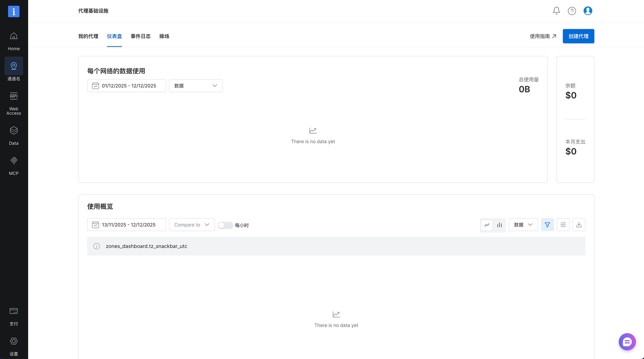Switch to bar chart view
The height and width of the screenshot is (359, 644).
point(499,225)
